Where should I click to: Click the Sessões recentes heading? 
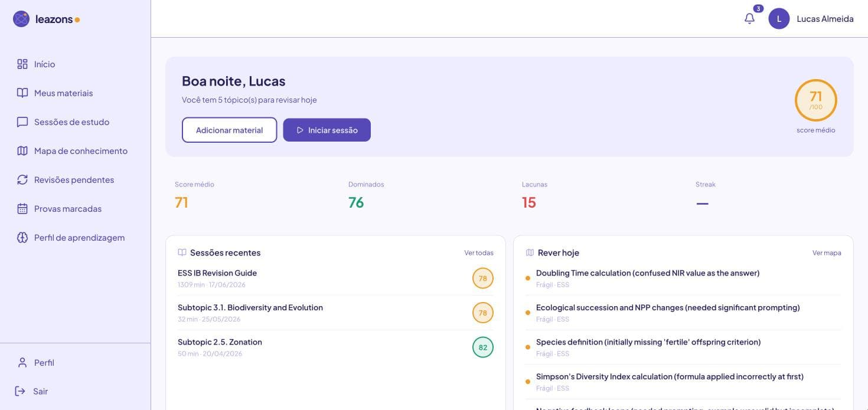225,252
